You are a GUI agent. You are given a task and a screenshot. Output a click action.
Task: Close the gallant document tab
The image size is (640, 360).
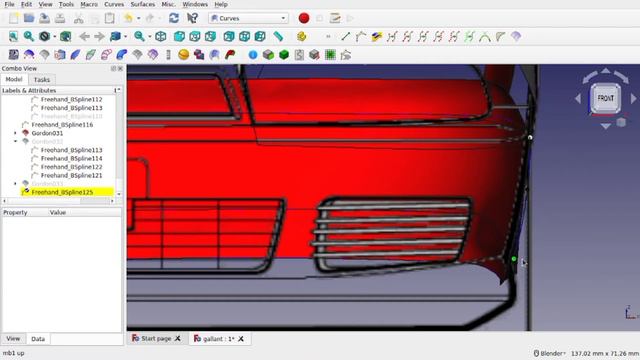click(x=241, y=339)
